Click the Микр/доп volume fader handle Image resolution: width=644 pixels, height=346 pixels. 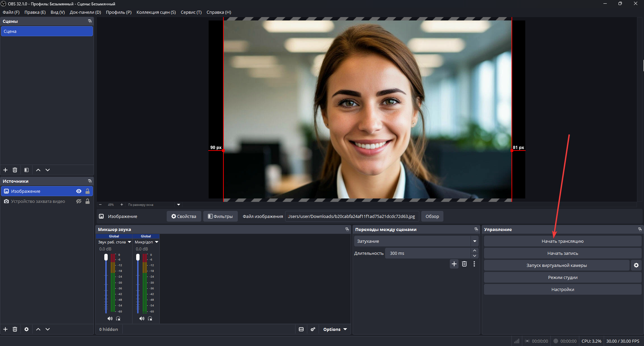coord(138,257)
